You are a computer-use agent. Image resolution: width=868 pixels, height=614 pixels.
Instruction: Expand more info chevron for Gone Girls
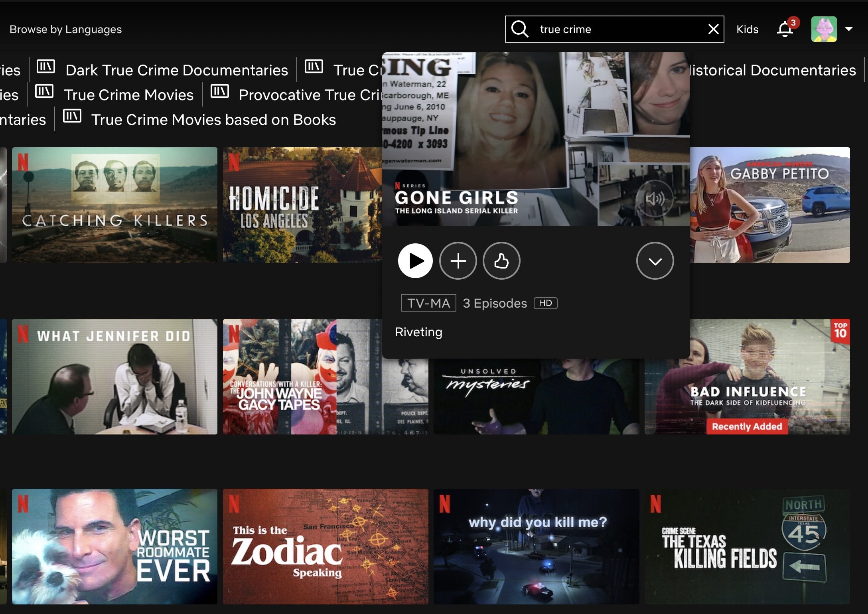[x=655, y=261]
